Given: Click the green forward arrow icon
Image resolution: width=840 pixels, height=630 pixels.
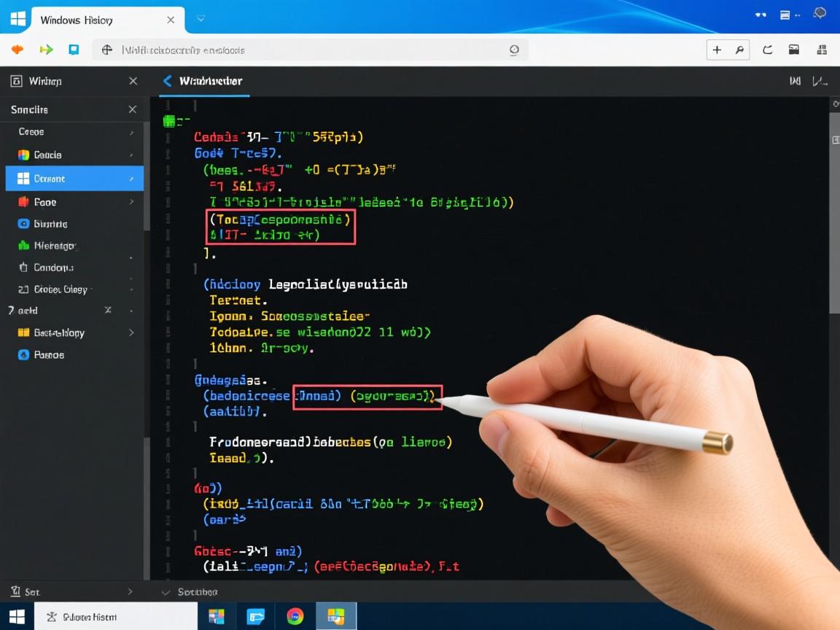Looking at the screenshot, I should click(46, 50).
